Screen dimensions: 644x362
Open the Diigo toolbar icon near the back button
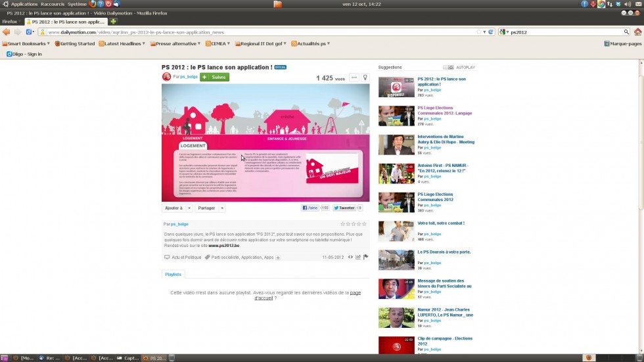click(30, 32)
